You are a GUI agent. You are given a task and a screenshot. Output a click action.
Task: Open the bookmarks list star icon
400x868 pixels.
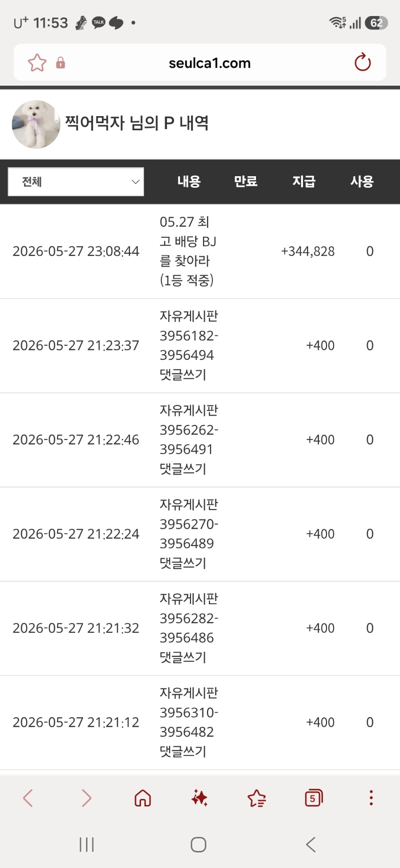tap(256, 798)
